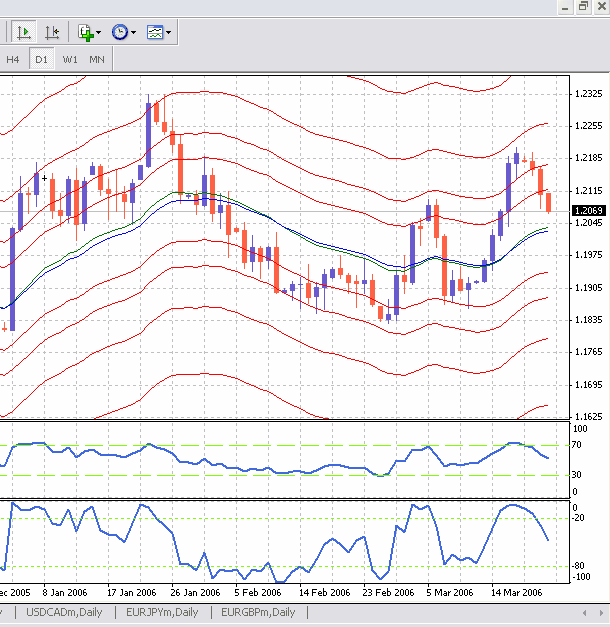Open the USDCADm,Daily chart tab
The width and height of the screenshot is (610, 627).
pos(65,612)
